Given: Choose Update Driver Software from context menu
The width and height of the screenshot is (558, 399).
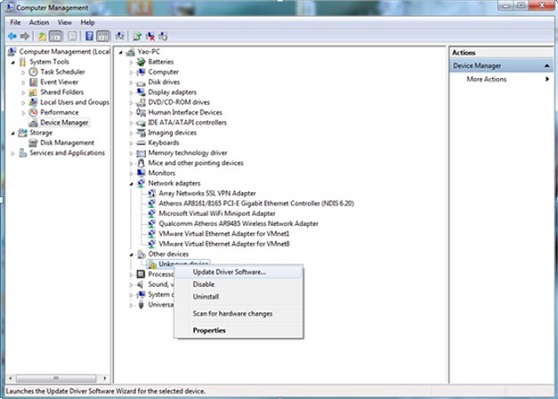Looking at the screenshot, I should [239, 272].
